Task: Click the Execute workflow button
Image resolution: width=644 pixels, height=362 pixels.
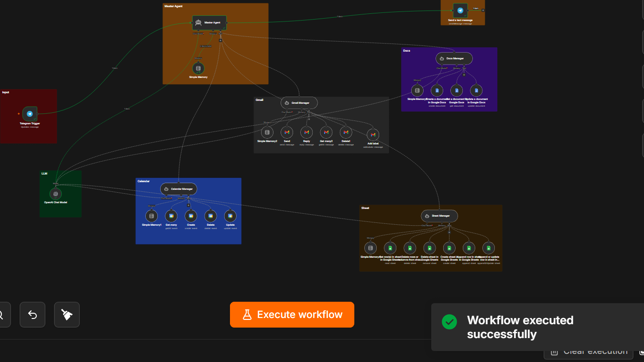Action: pos(292,315)
